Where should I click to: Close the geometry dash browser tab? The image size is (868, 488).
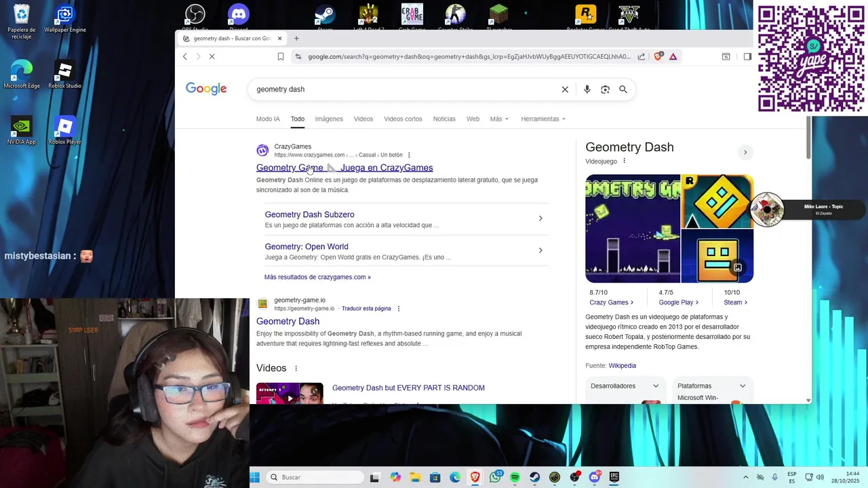pos(279,39)
